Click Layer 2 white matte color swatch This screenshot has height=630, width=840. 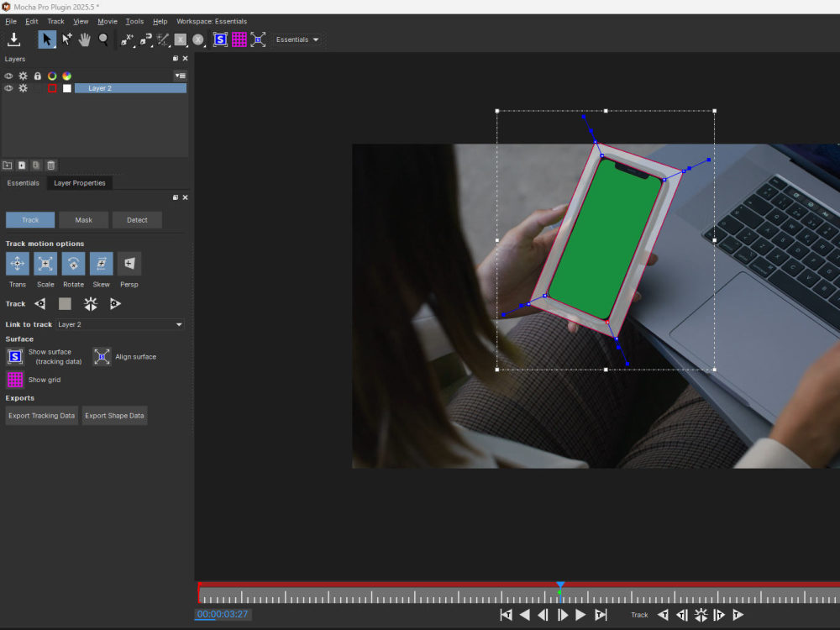click(x=67, y=88)
